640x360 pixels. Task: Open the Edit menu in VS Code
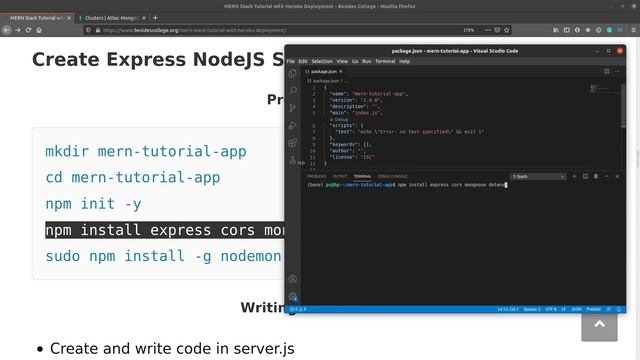(x=303, y=61)
